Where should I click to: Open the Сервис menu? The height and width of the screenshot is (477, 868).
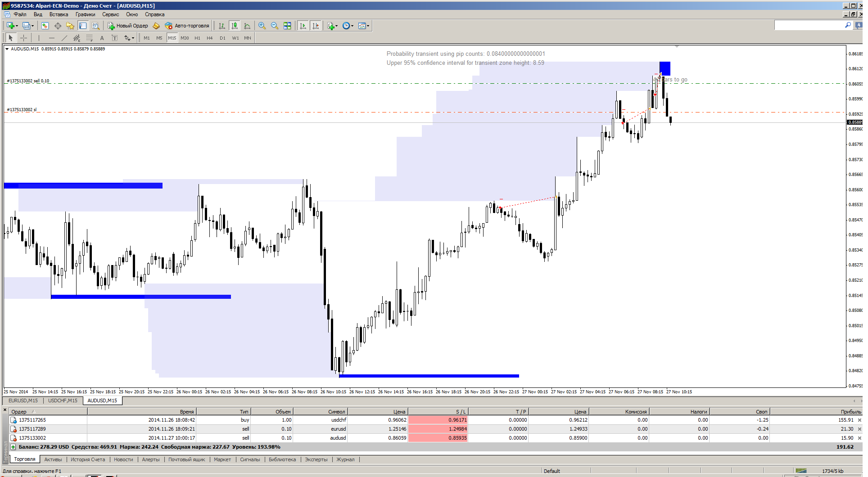110,14
